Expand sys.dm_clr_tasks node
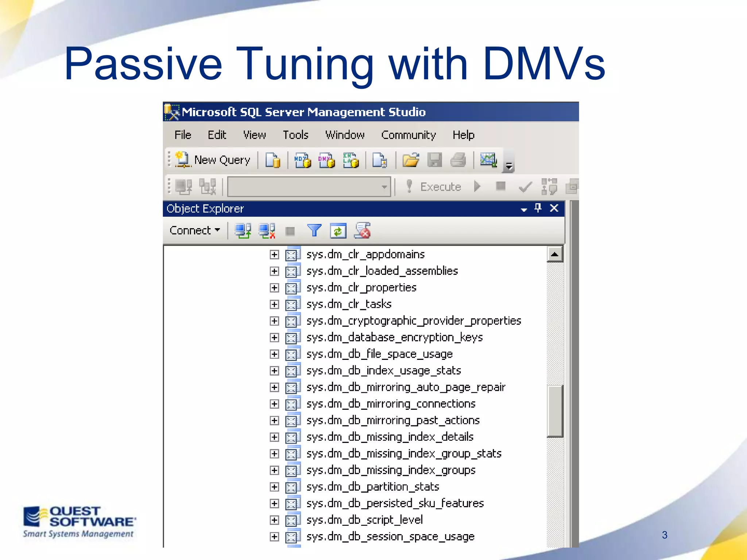 (274, 304)
